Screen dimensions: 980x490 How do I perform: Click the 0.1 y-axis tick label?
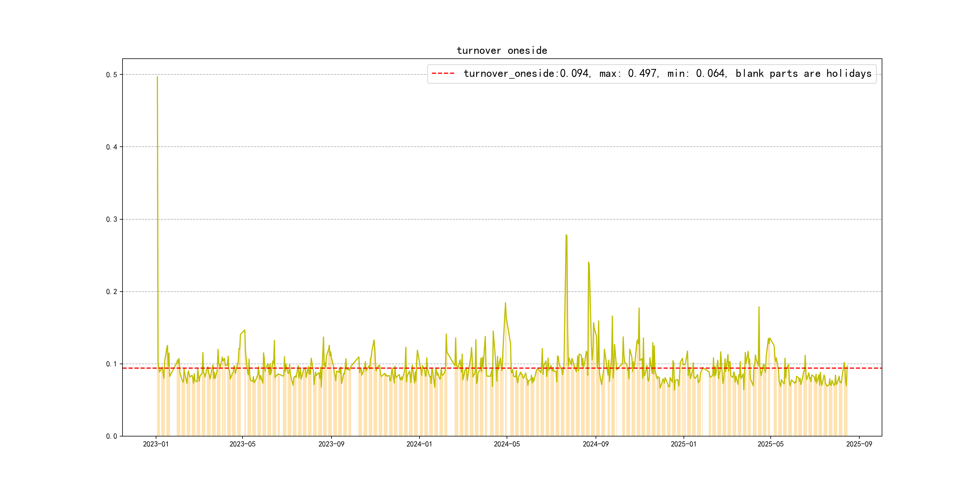(x=112, y=364)
